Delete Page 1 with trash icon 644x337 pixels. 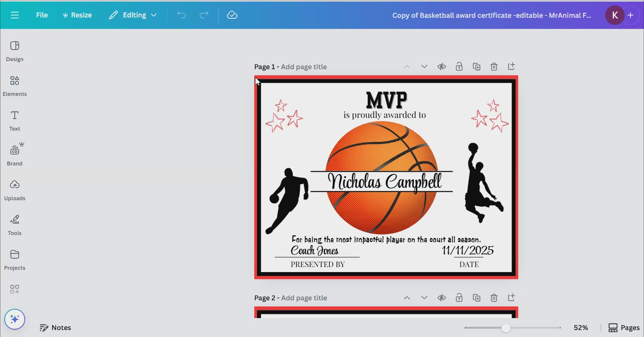point(494,66)
